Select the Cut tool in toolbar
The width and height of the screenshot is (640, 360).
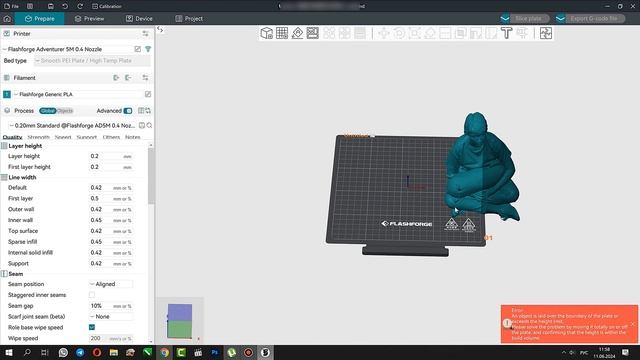445,33
